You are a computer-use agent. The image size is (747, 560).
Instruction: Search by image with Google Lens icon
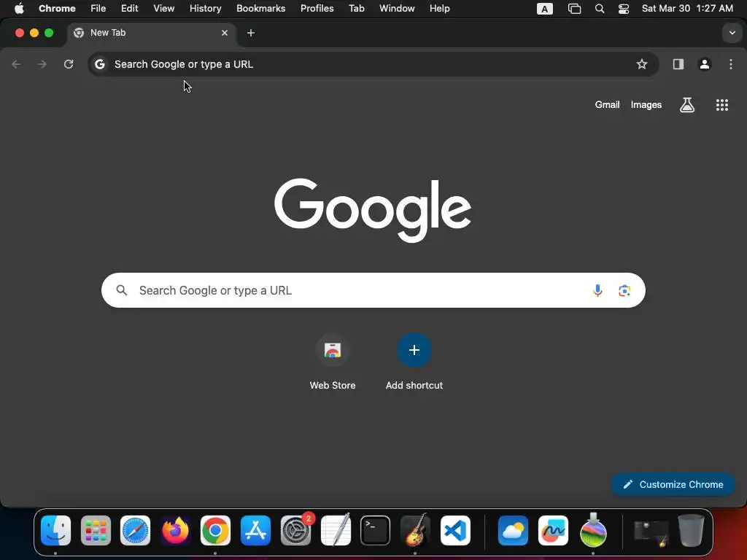point(624,290)
